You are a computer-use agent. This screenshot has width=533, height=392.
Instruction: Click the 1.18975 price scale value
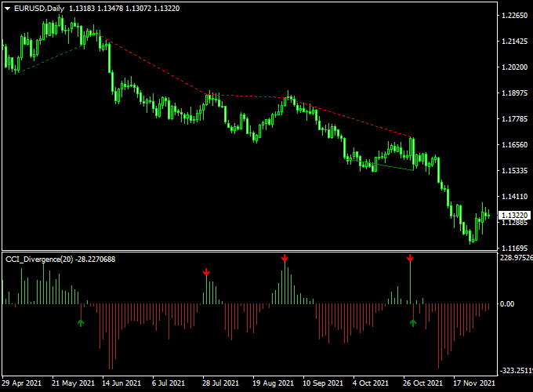point(515,93)
